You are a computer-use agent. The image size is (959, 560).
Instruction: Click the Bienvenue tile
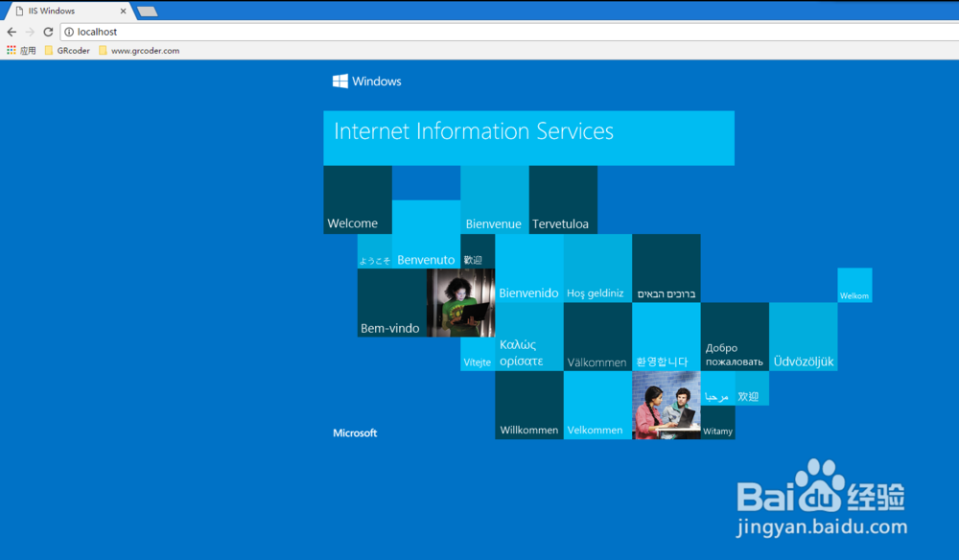(495, 199)
